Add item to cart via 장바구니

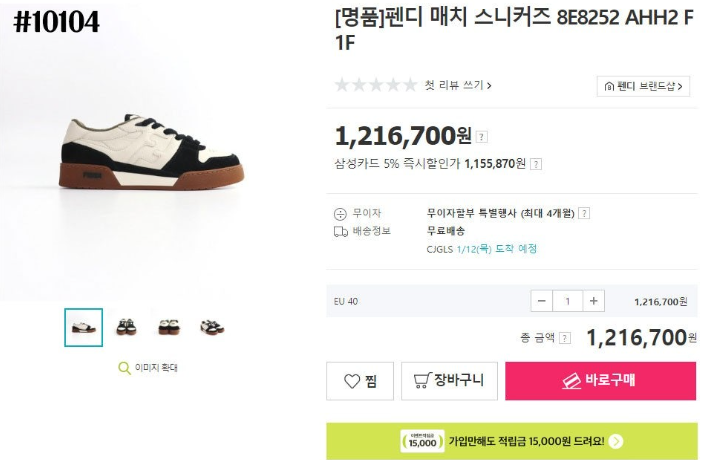tap(449, 381)
